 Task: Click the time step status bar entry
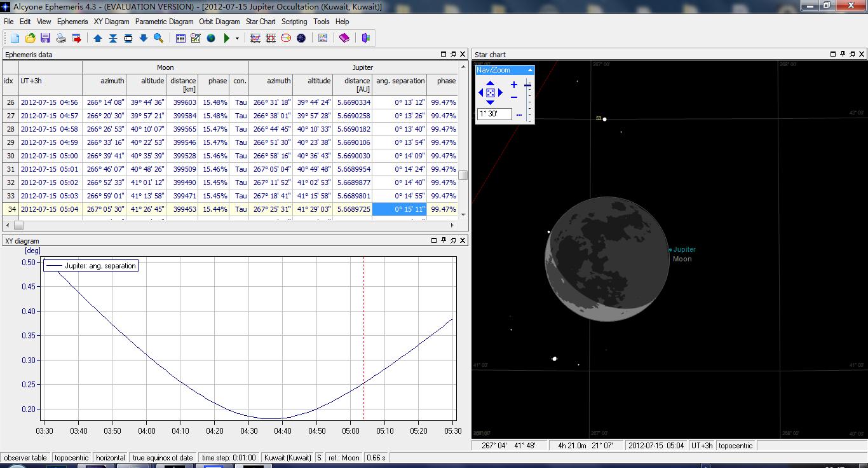pos(229,458)
